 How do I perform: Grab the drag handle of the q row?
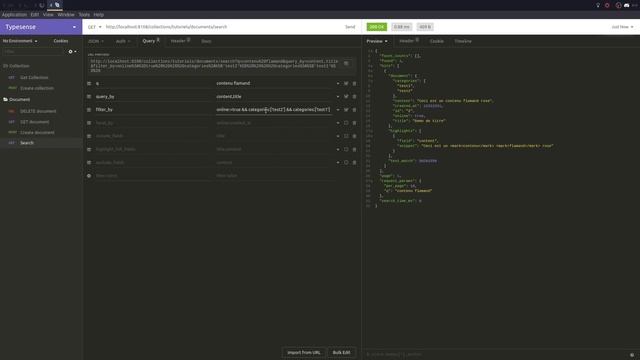point(89,83)
